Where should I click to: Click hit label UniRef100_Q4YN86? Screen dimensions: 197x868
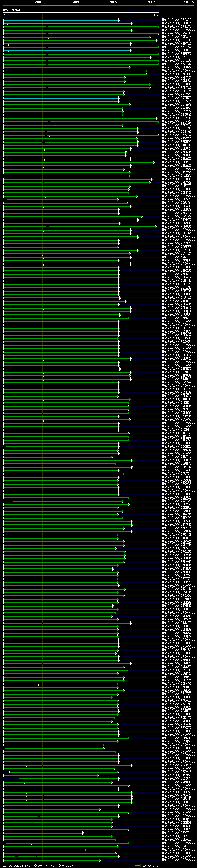(x=177, y=568)
